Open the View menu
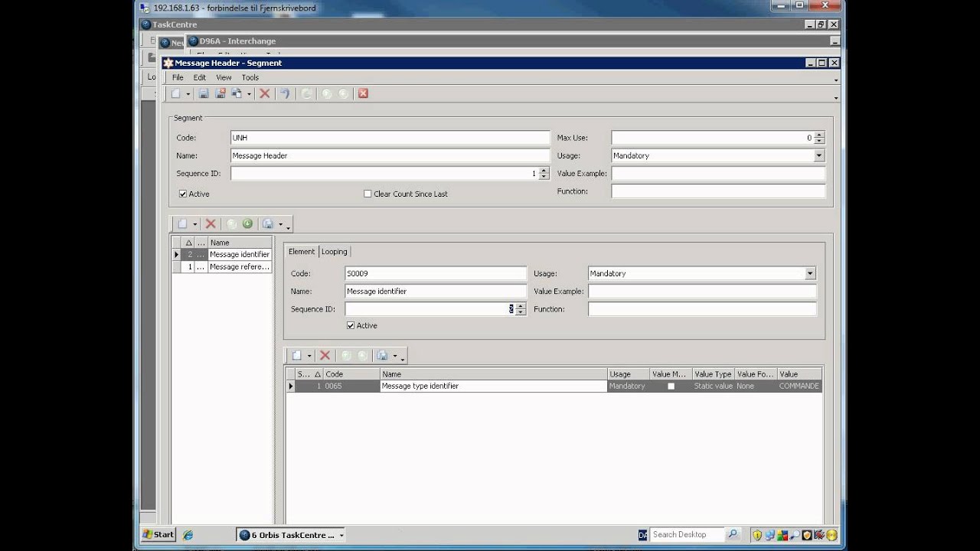This screenshot has width=980, height=551. point(224,77)
